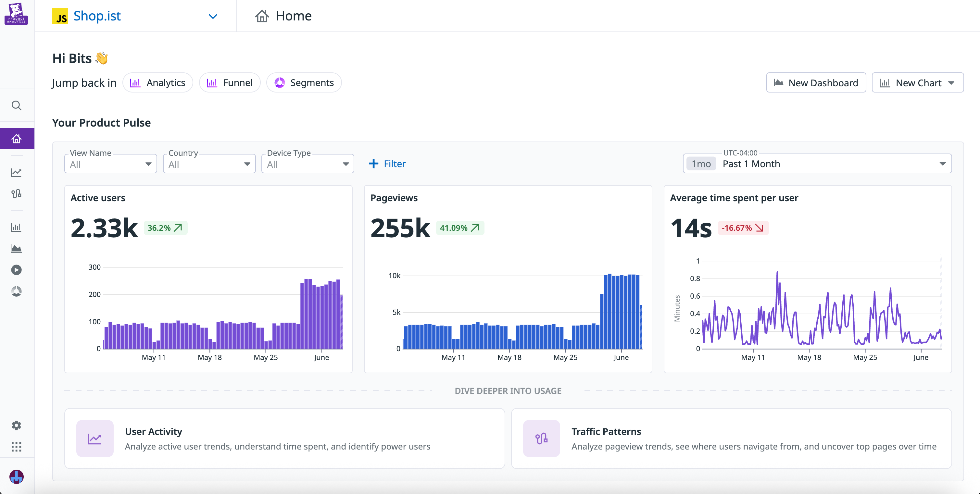Image resolution: width=980 pixels, height=494 pixels.
Task: Select the home icon in the sidebar
Action: pyautogui.click(x=17, y=138)
